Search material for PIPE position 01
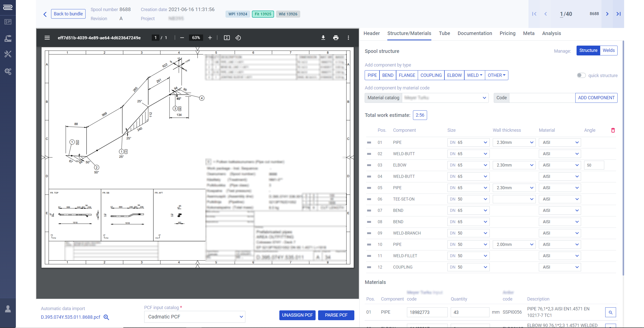 click(x=610, y=312)
